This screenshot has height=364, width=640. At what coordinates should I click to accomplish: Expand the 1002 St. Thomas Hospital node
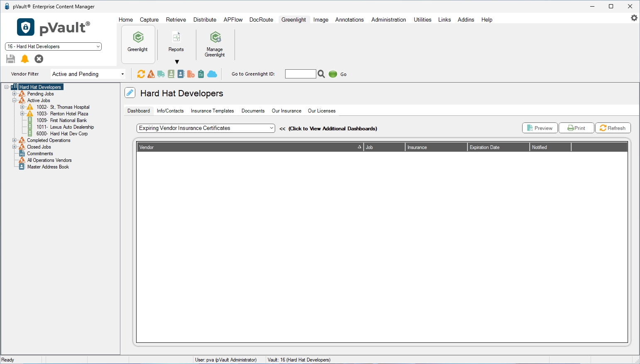coord(22,107)
